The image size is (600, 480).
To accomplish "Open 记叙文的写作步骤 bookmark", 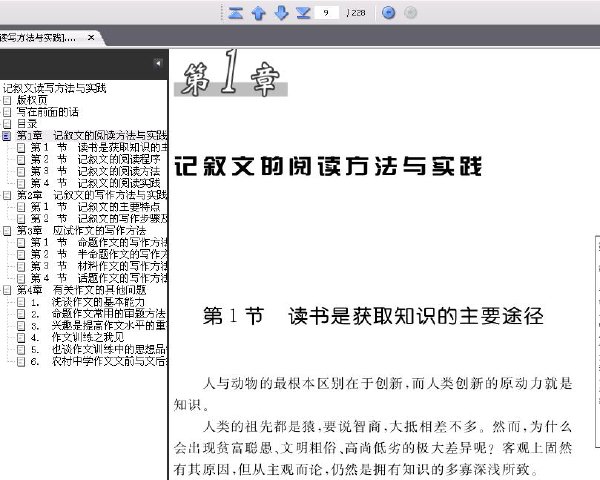I will (99, 219).
